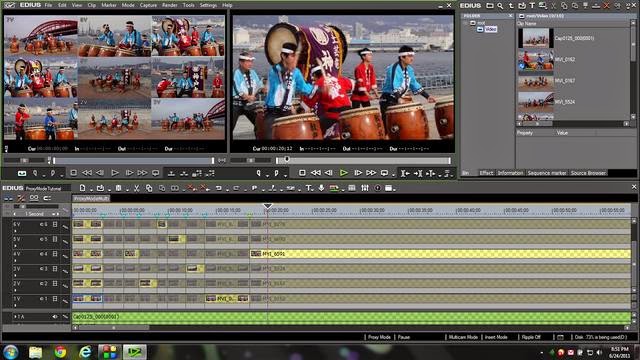Fast forward in the recorder monitor
Image resolution: width=640 pixels, height=360 pixels.
371,173
